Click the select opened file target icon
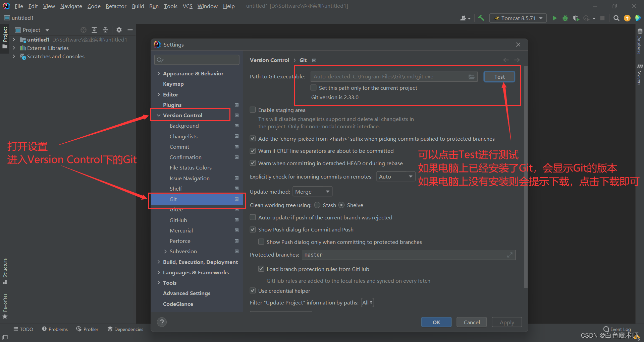This screenshot has width=644, height=342. [84, 30]
